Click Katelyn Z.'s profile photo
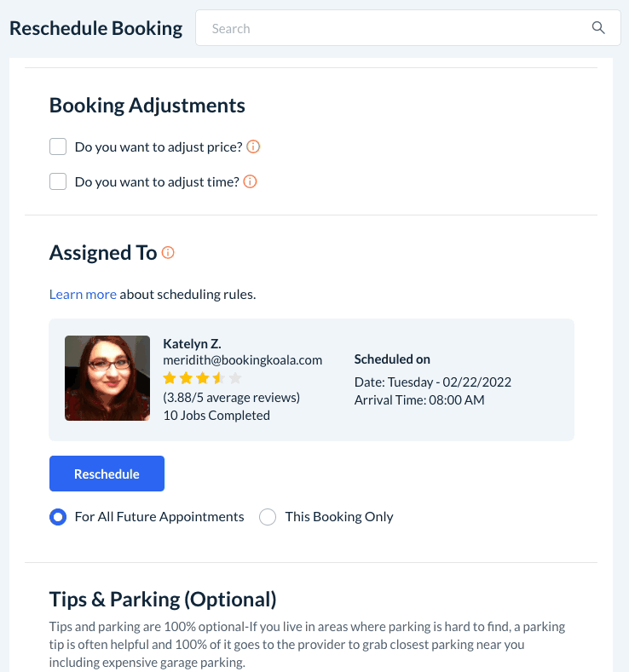Image resolution: width=629 pixels, height=672 pixels. point(107,378)
